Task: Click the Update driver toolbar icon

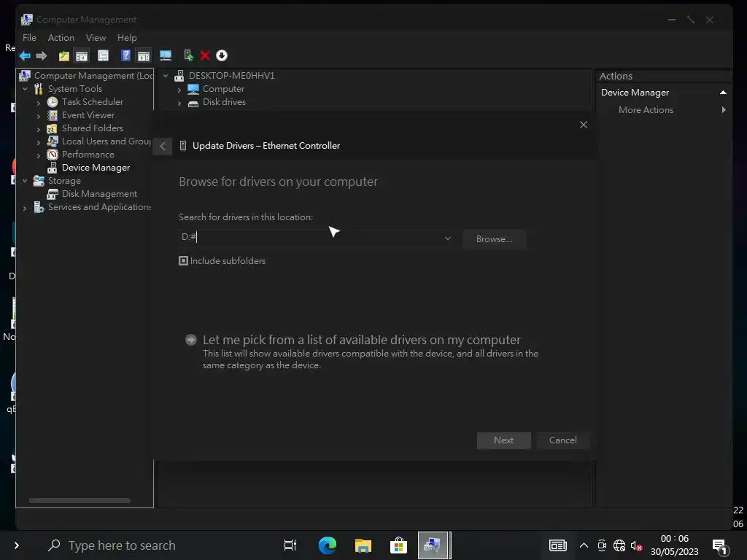Action: click(189, 55)
